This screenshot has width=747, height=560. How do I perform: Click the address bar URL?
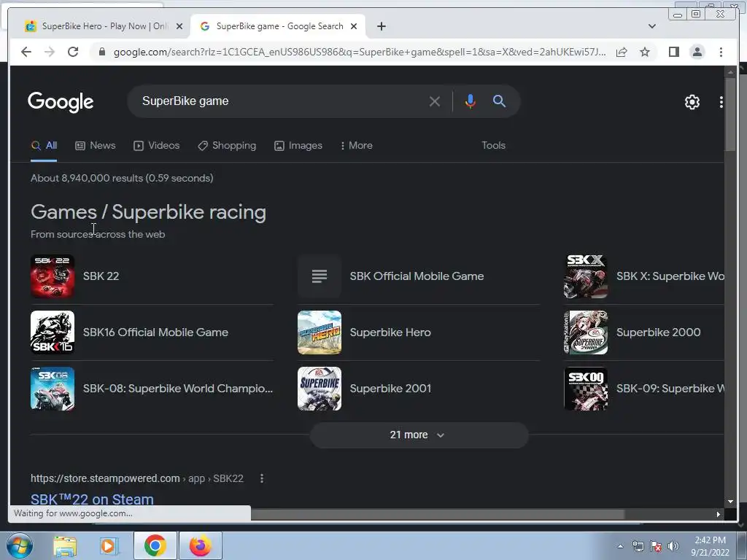(x=360, y=52)
